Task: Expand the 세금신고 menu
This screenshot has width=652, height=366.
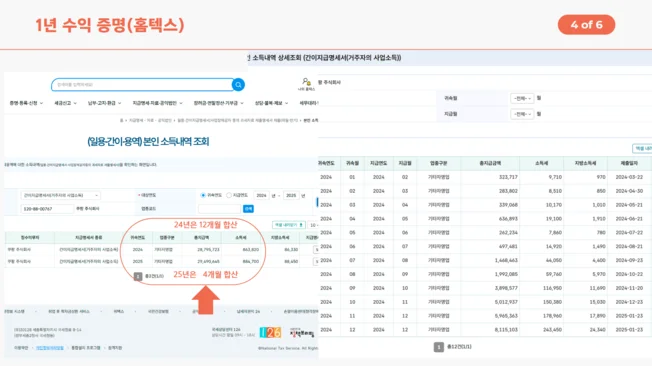Action: [x=65, y=103]
